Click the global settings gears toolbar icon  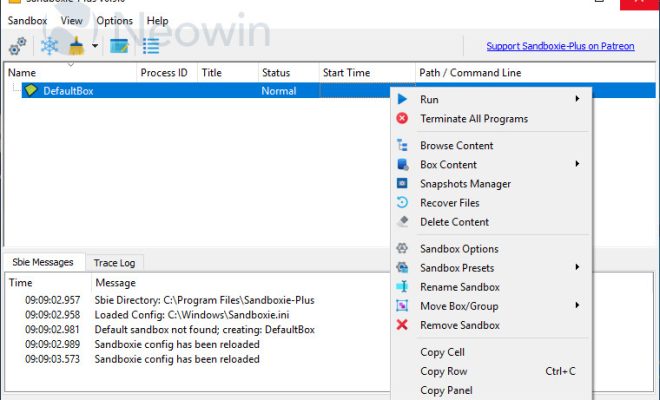[x=17, y=46]
